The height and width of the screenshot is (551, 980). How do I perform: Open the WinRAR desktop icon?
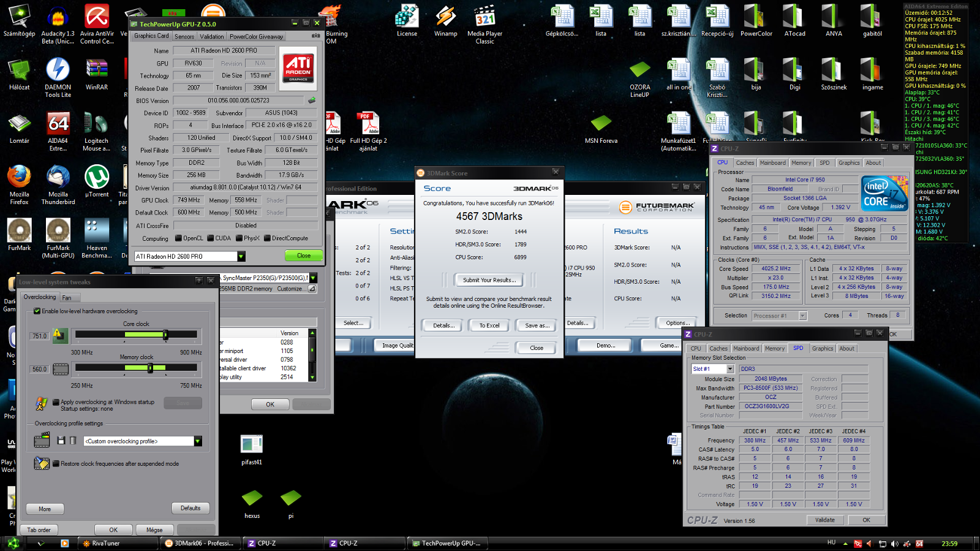pos(97,74)
